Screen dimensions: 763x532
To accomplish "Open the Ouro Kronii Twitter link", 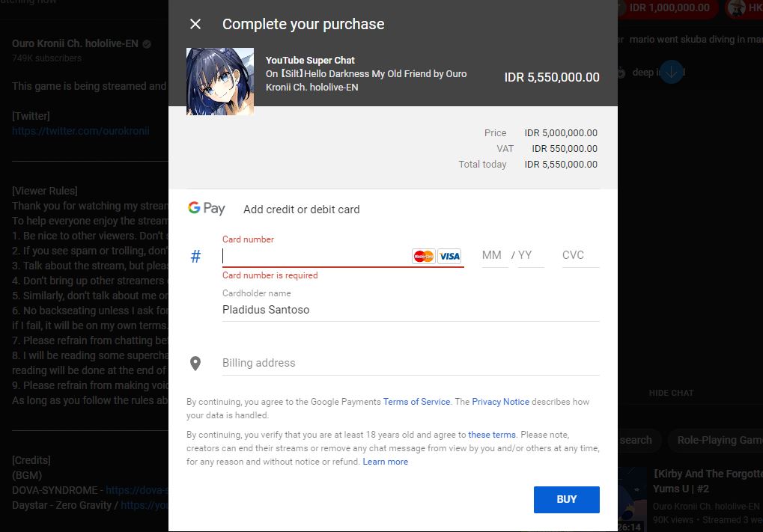I will pyautogui.click(x=81, y=131).
